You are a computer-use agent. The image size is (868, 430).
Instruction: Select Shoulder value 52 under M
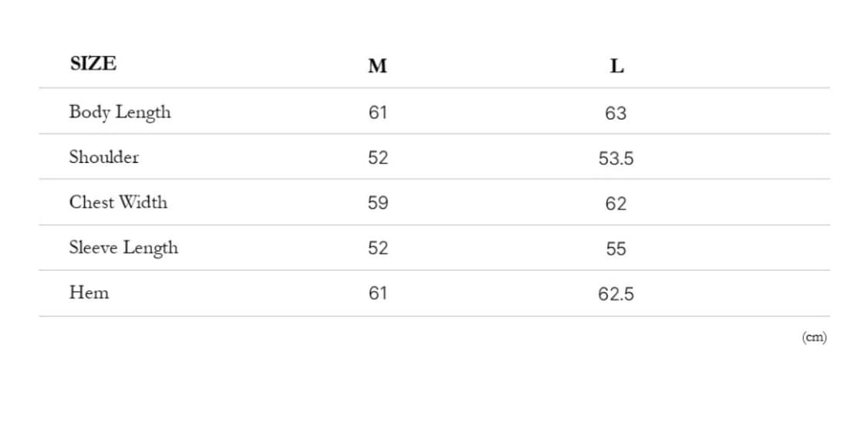(x=377, y=158)
